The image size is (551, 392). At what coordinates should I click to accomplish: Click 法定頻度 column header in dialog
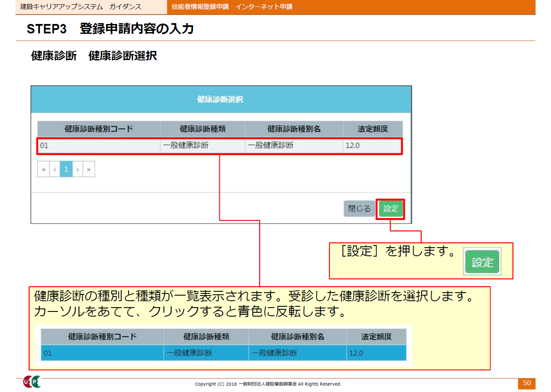click(x=373, y=129)
